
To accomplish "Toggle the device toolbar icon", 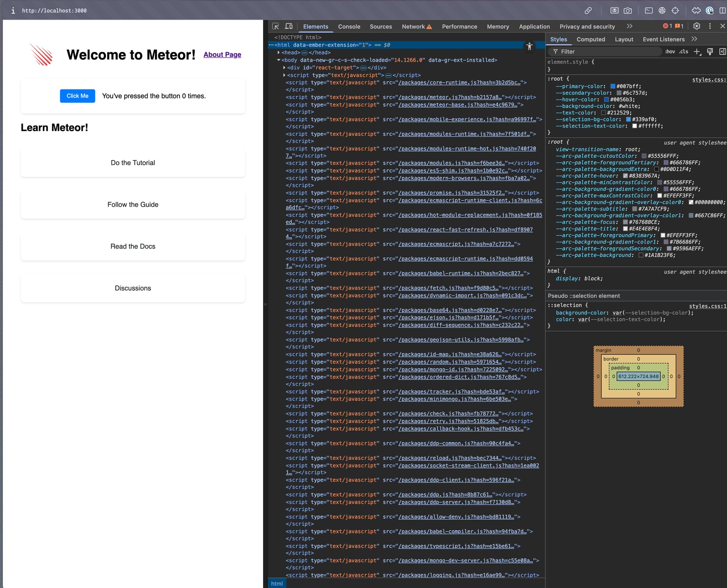I will [289, 26].
